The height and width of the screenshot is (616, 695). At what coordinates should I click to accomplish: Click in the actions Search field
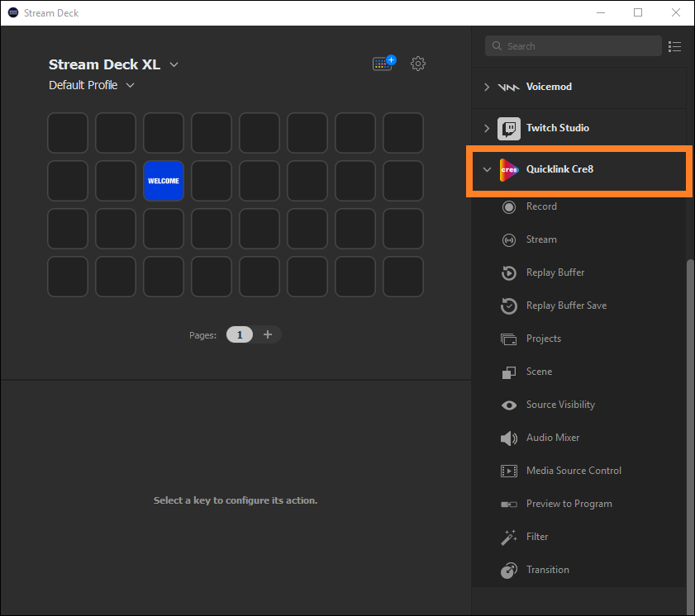pyautogui.click(x=574, y=46)
